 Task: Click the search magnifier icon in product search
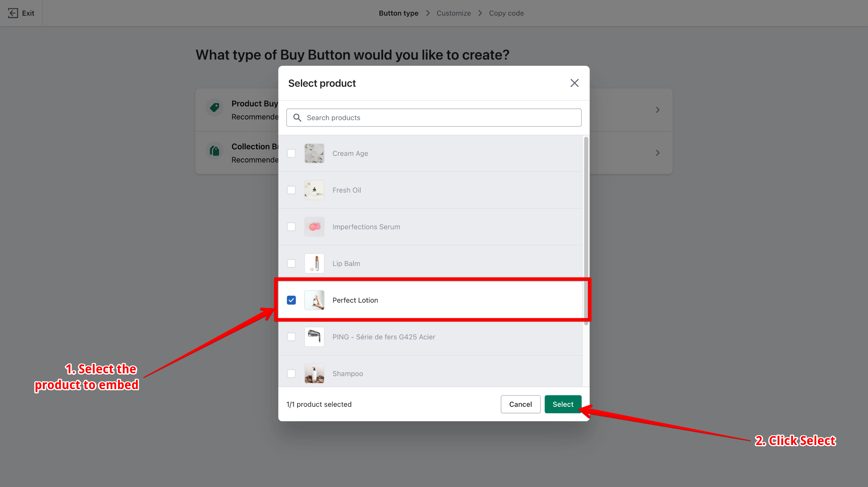tap(297, 118)
